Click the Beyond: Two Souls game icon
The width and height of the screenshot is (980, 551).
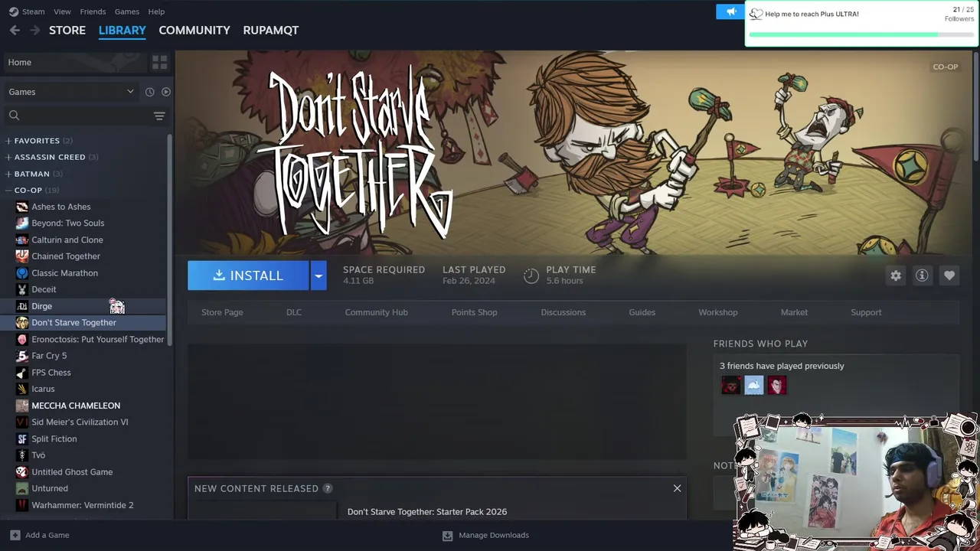tap(22, 223)
